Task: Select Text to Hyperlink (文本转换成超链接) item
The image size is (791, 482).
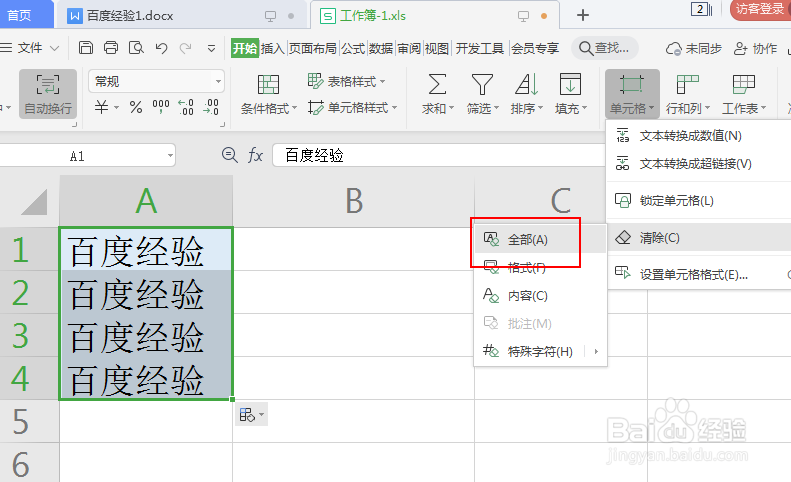Action: pyautogui.click(x=699, y=164)
